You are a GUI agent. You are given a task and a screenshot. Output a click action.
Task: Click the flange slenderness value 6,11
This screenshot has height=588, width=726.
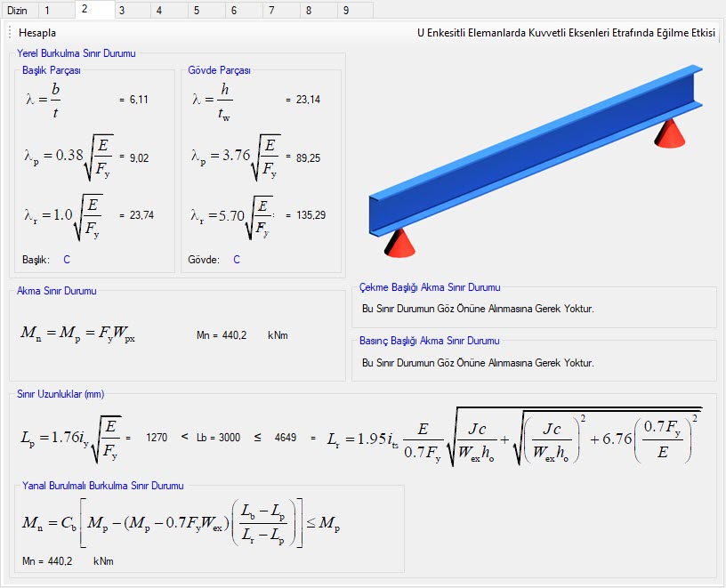click(x=139, y=100)
